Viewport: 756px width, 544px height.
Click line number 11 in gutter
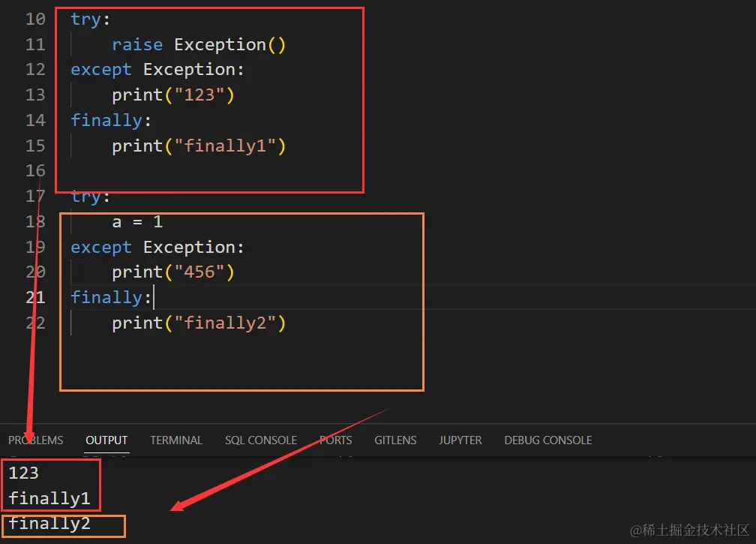tap(35, 44)
